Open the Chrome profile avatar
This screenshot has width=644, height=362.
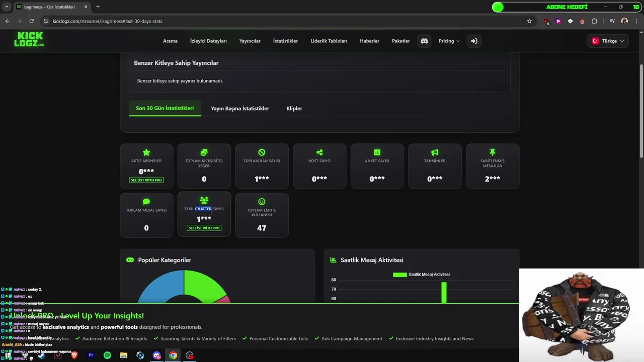point(624,21)
